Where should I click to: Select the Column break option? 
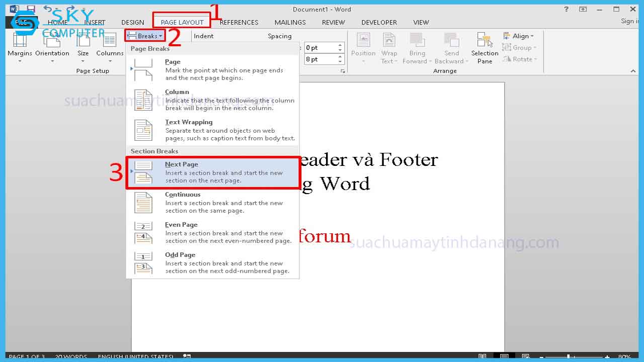point(212,100)
